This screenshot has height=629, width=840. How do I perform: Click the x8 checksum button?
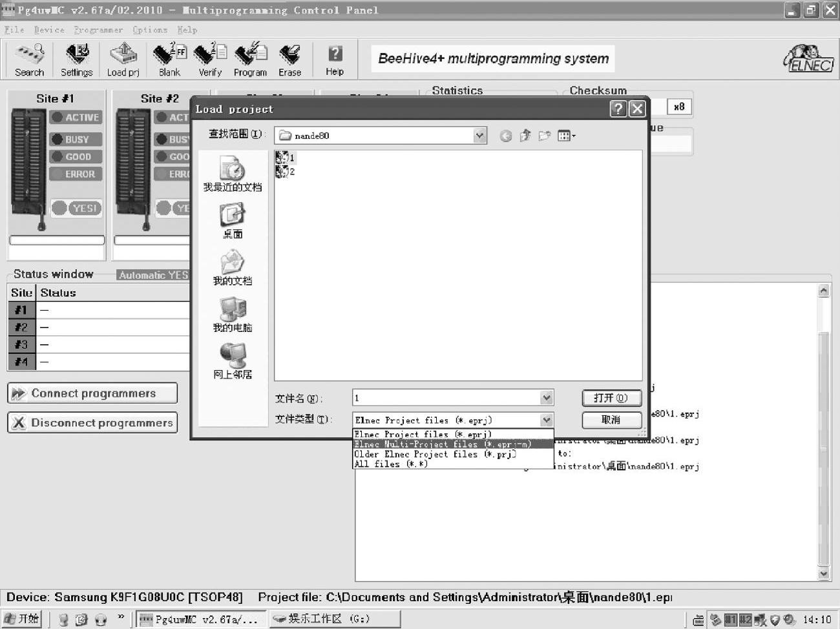679,107
